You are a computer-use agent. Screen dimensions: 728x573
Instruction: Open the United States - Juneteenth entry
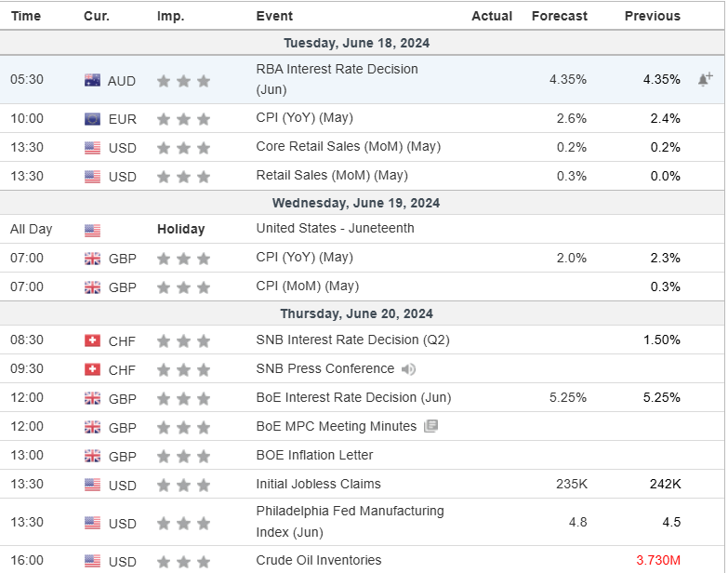[335, 228]
